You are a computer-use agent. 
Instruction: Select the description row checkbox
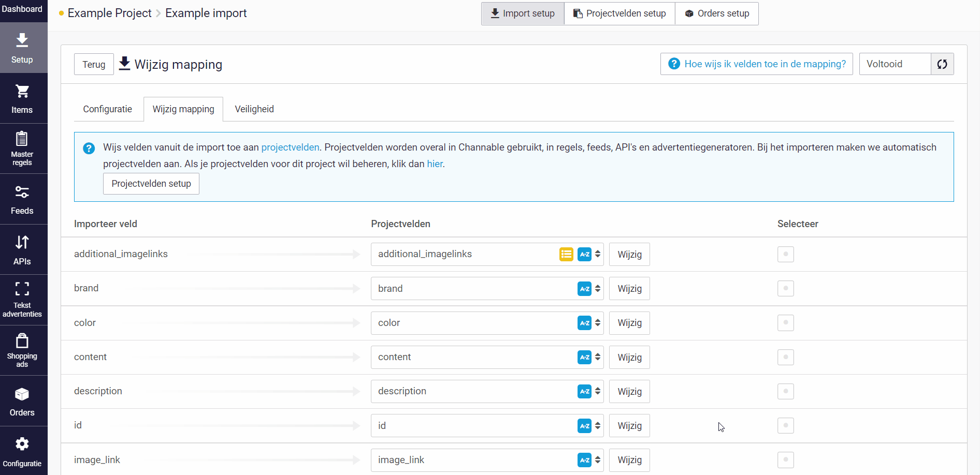[785, 391]
